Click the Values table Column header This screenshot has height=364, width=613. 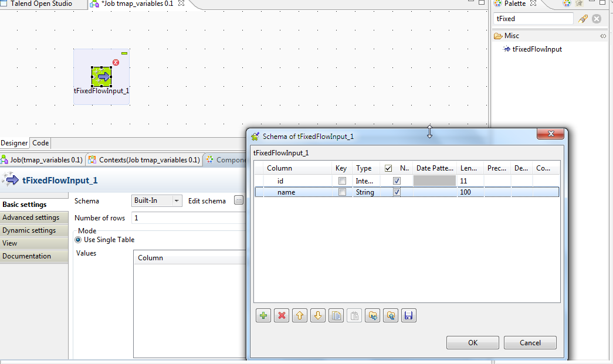[x=190, y=258]
